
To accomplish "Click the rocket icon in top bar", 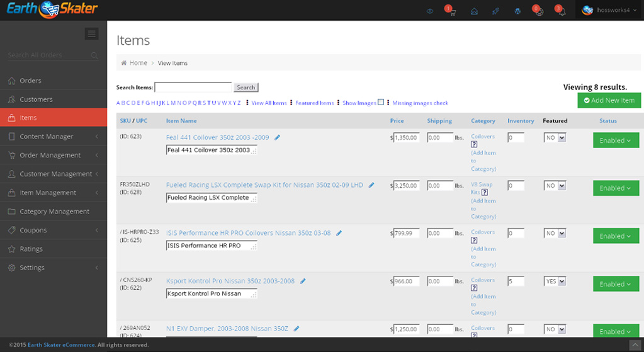I will tap(495, 11).
